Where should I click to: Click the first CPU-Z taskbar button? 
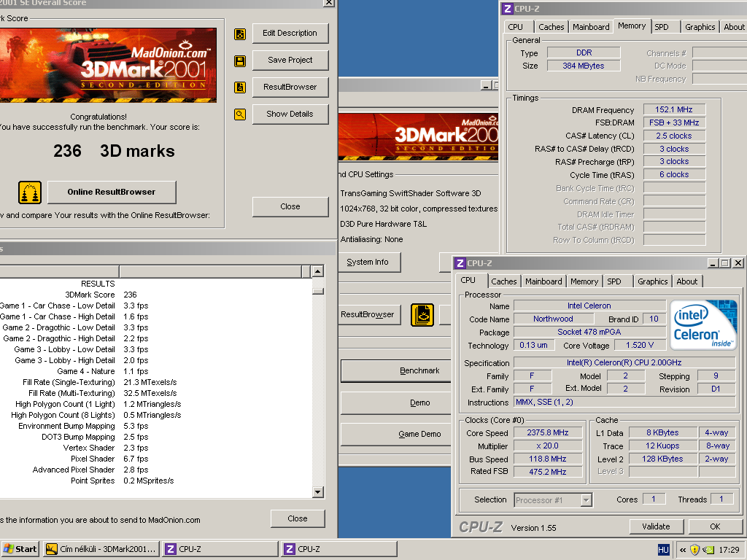[x=220, y=549]
